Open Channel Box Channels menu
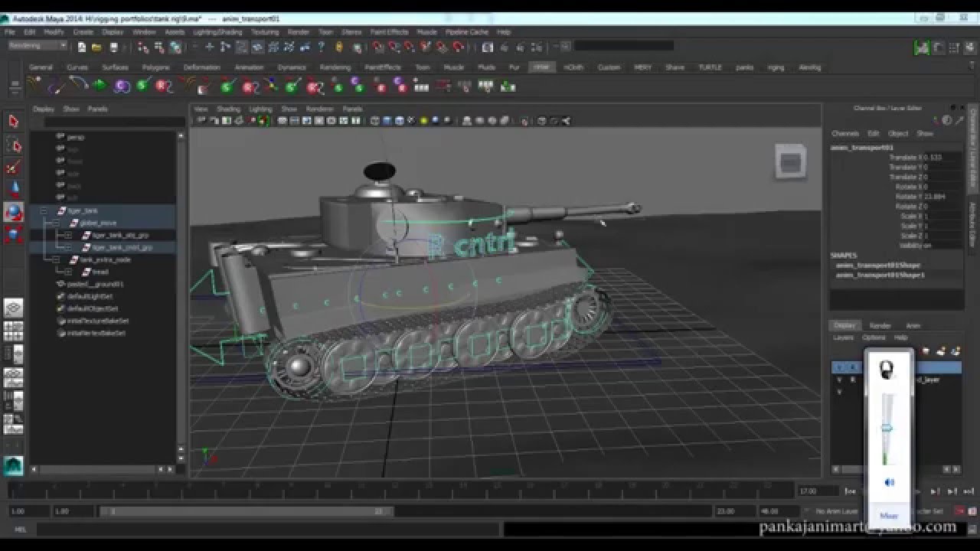Viewport: 980px width, 551px height. pyautogui.click(x=845, y=133)
